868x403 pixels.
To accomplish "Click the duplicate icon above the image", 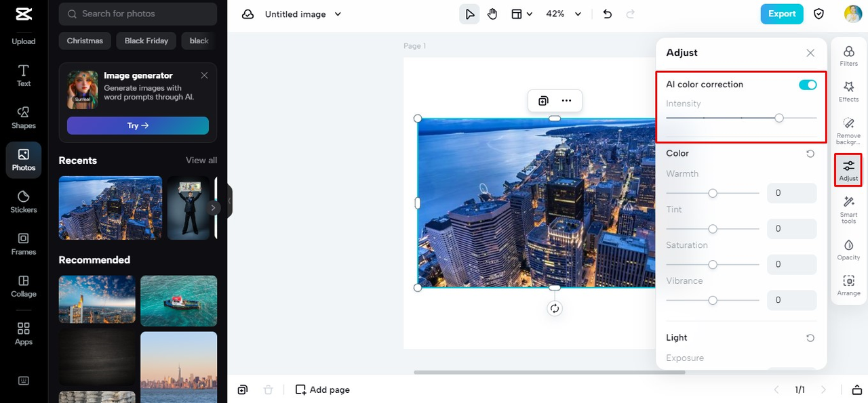I will click(543, 101).
